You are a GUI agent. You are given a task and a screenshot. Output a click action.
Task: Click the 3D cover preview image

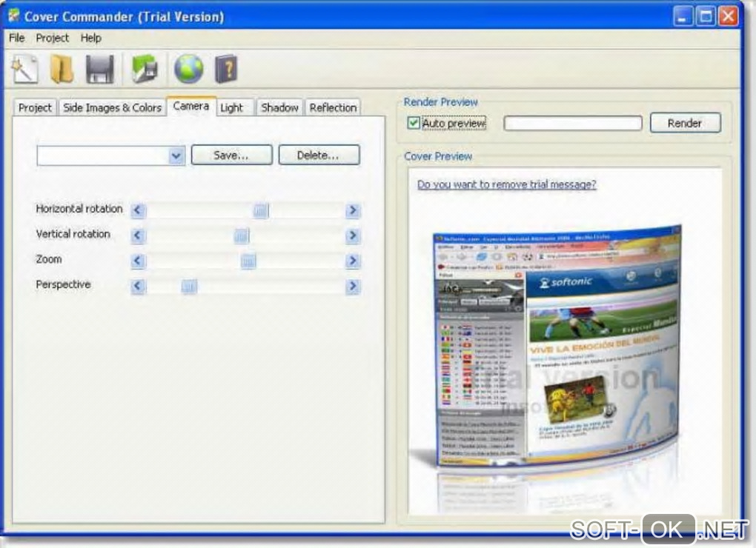[x=557, y=347]
